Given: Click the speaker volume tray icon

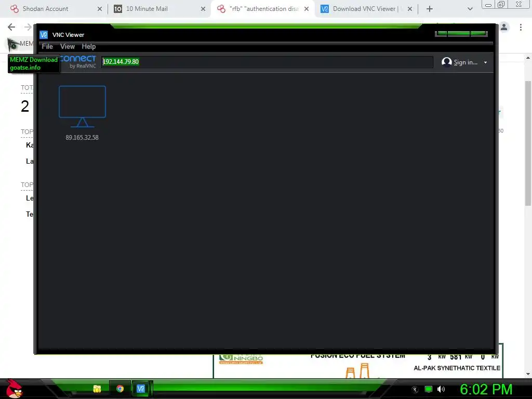Looking at the screenshot, I should (441, 389).
